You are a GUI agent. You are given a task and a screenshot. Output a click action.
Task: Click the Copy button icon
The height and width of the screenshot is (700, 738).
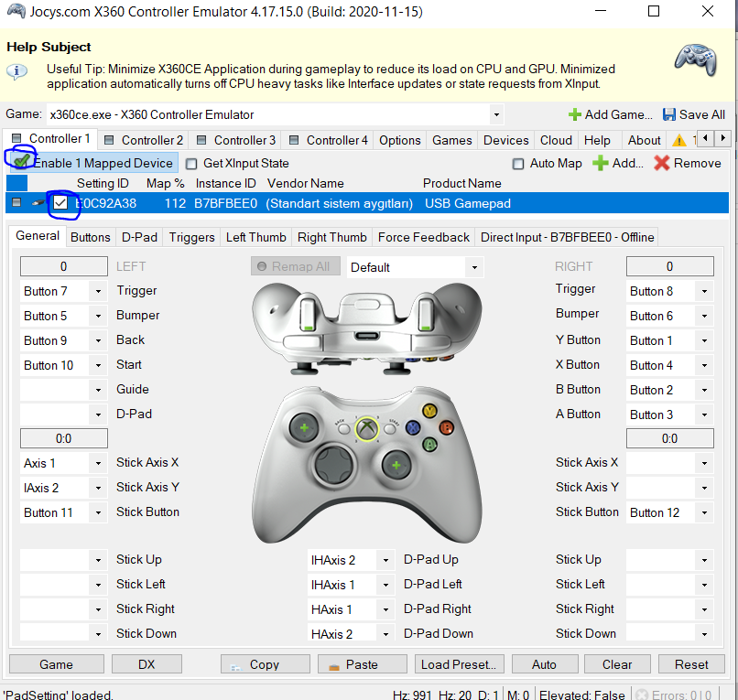pyautogui.click(x=236, y=665)
